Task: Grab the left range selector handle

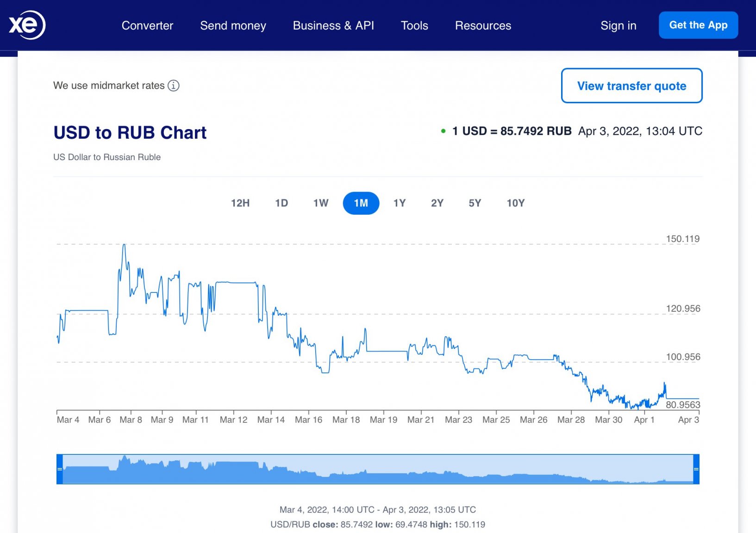Action: (x=60, y=469)
